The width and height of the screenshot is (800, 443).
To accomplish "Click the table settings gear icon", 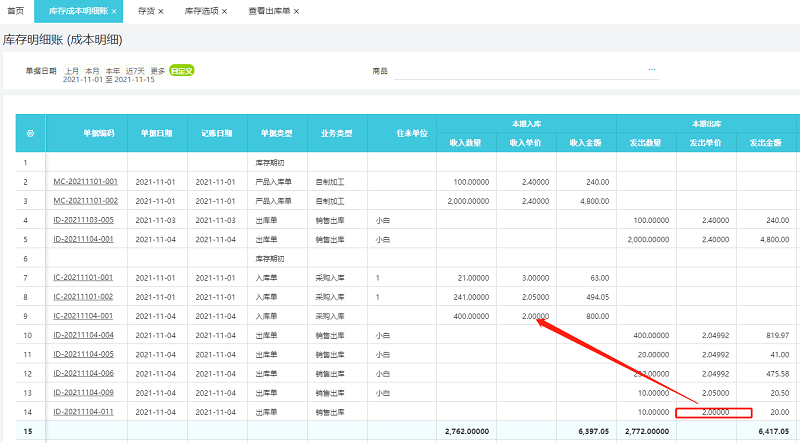I will pyautogui.click(x=30, y=133).
